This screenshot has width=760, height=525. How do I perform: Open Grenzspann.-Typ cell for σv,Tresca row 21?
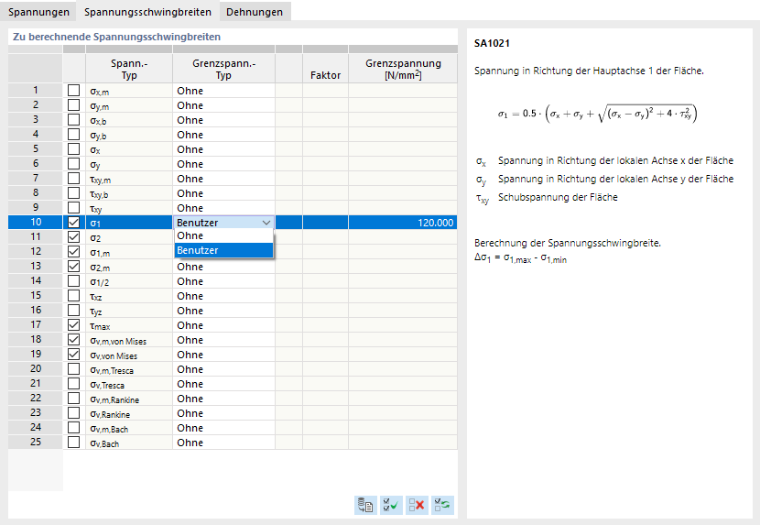click(x=224, y=384)
